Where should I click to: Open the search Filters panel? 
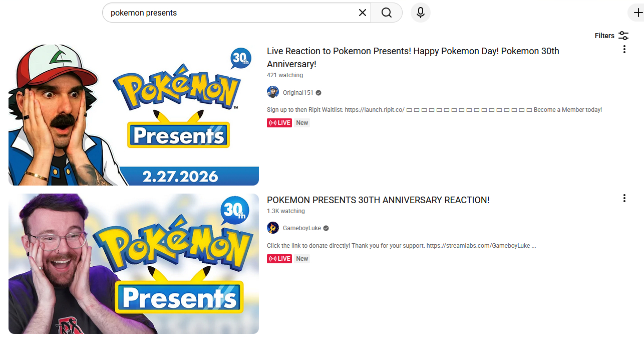click(611, 36)
